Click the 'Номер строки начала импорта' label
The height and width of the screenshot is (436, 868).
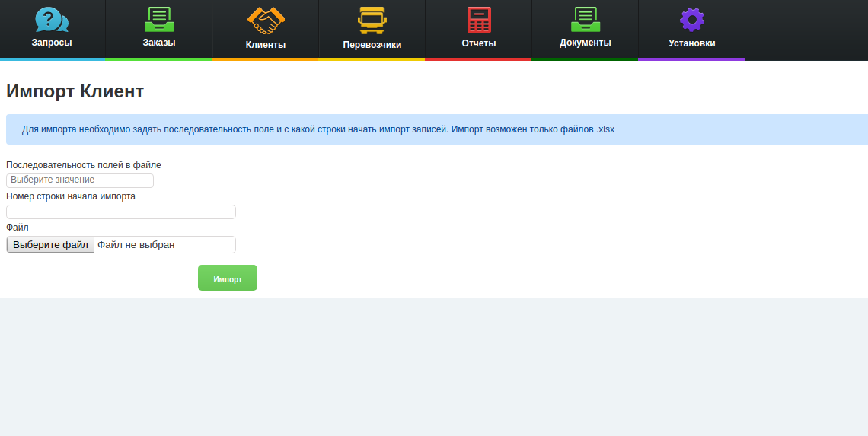click(71, 196)
